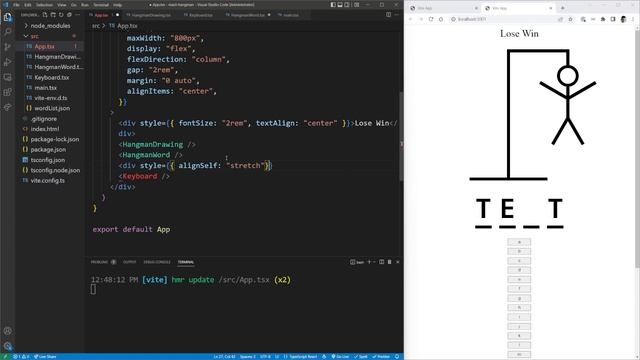Open the Selection menu

click(x=44, y=5)
